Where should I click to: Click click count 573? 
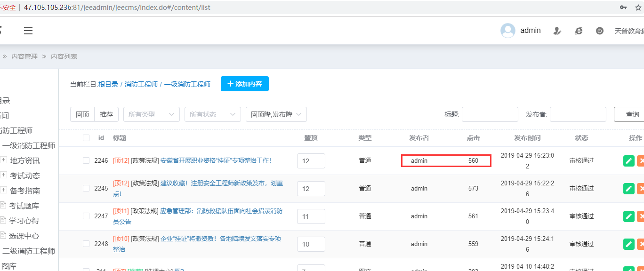pyautogui.click(x=473, y=188)
